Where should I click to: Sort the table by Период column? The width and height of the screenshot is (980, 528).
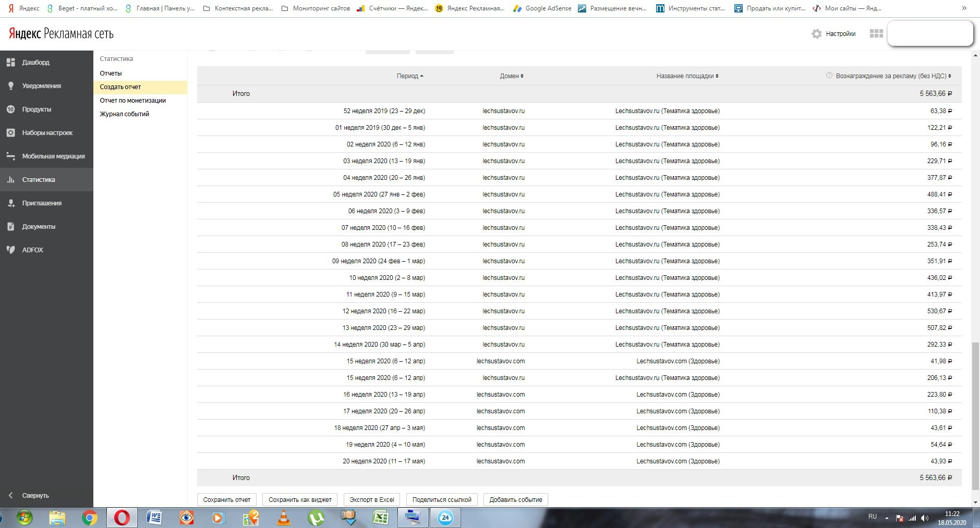click(410, 76)
